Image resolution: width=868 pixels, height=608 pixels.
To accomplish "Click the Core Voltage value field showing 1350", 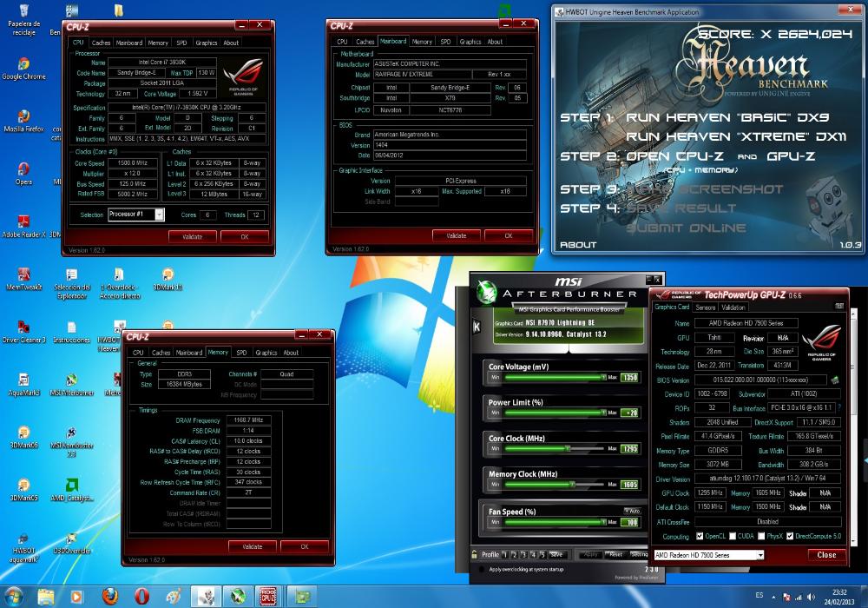I will 629,377.
